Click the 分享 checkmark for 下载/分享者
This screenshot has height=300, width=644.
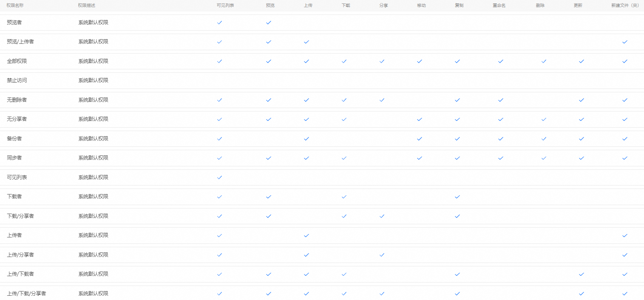[x=382, y=216]
